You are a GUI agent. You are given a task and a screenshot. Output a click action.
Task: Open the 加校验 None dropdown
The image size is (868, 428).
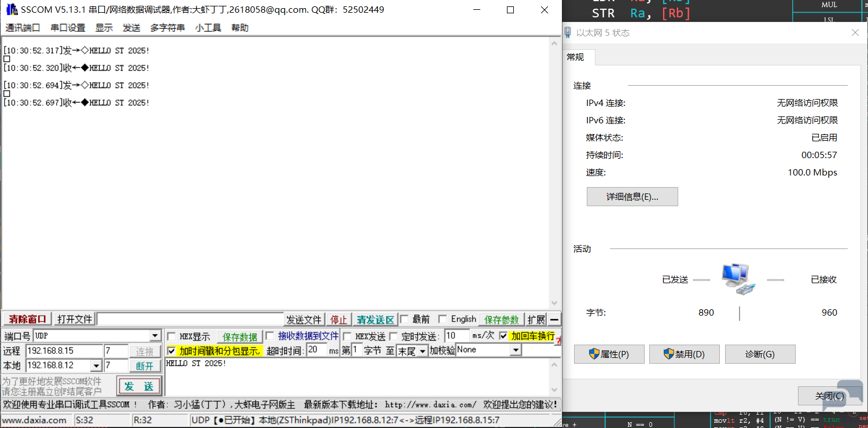click(516, 350)
